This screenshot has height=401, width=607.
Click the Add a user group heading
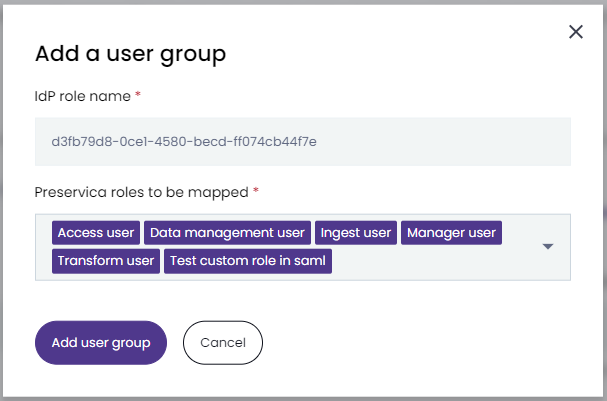130,53
